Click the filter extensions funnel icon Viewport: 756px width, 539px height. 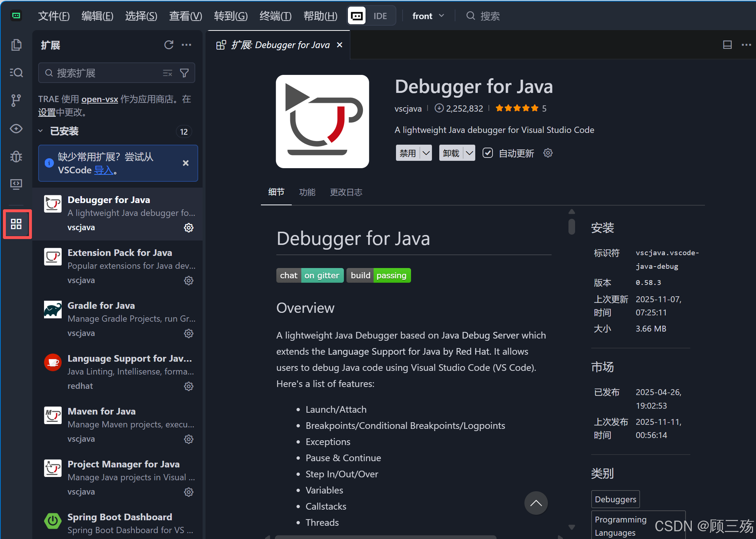tap(184, 73)
